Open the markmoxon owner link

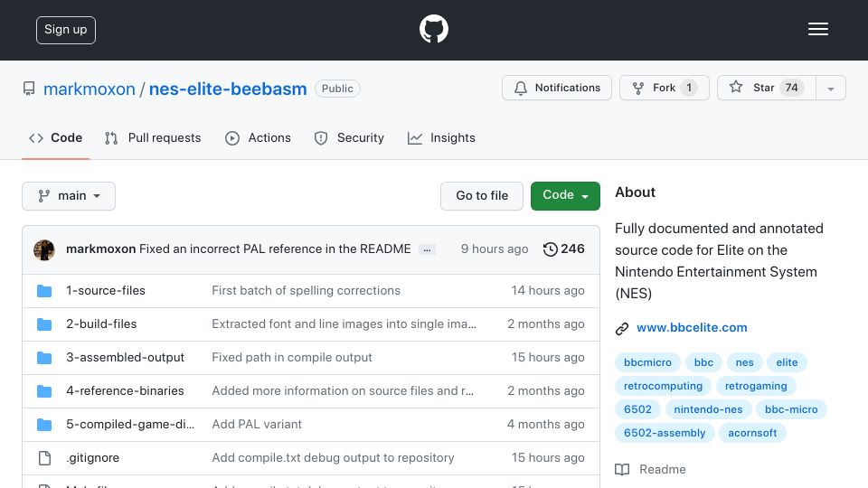pos(90,89)
